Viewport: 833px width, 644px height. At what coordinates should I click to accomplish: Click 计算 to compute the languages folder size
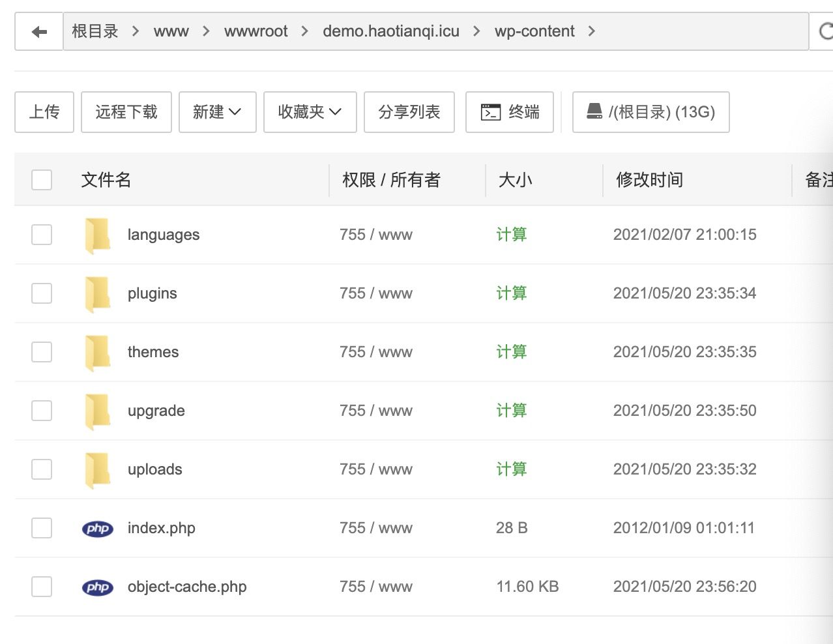coord(511,234)
